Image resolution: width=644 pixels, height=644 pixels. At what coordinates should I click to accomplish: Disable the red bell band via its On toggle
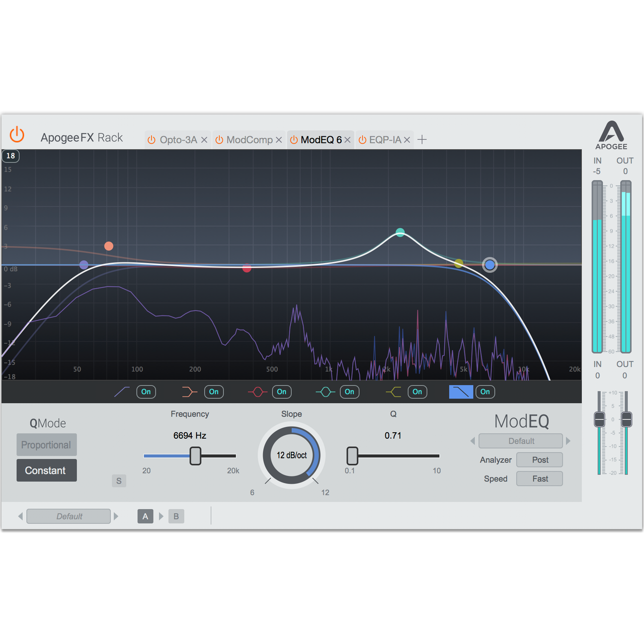point(281,391)
